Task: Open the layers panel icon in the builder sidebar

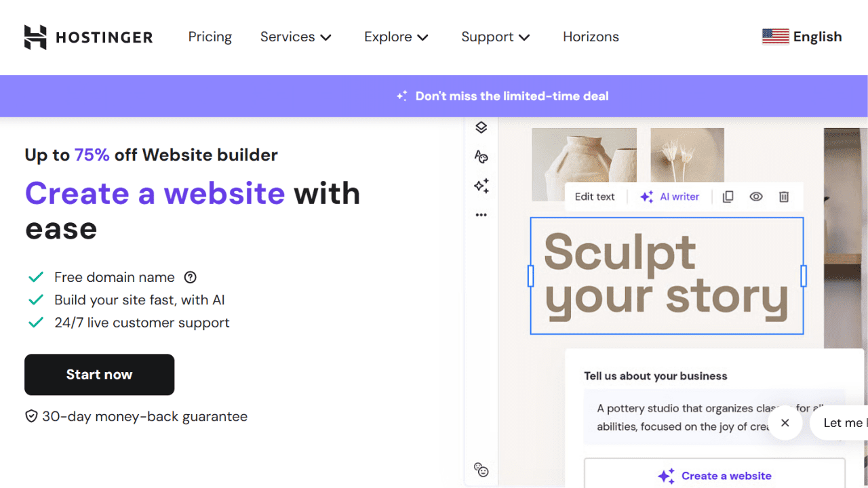Action: point(481,127)
